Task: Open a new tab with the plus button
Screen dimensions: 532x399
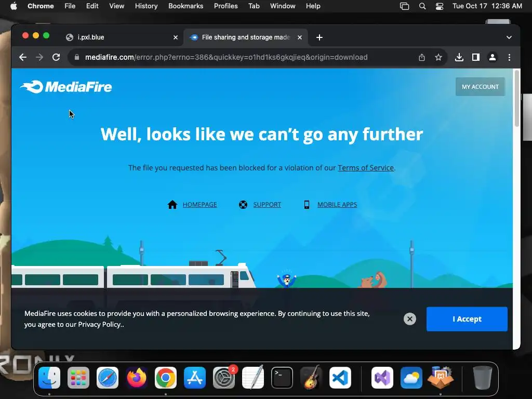Action: pos(320,37)
